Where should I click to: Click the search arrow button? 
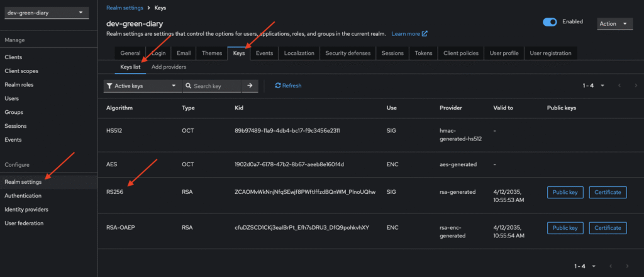coord(250,86)
